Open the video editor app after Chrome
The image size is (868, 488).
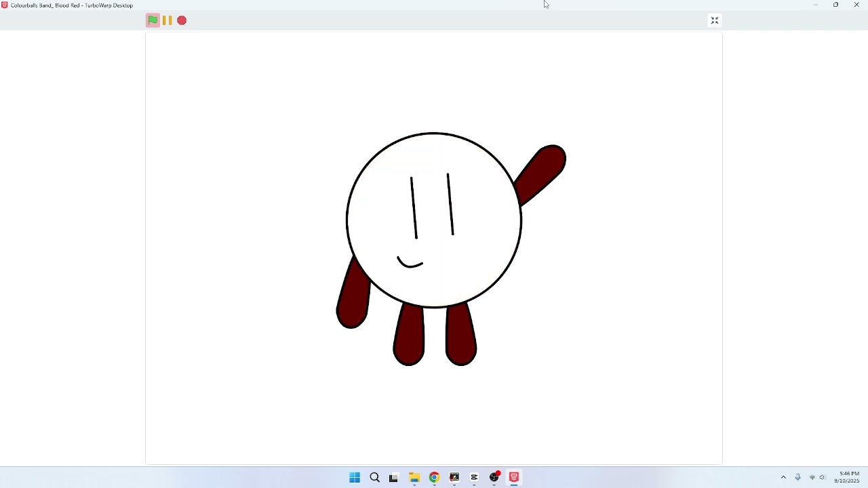(x=454, y=478)
